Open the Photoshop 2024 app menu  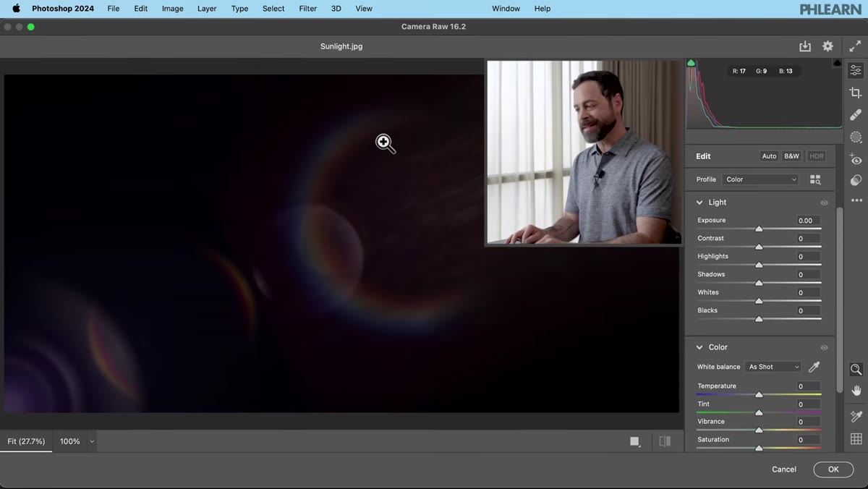[63, 9]
